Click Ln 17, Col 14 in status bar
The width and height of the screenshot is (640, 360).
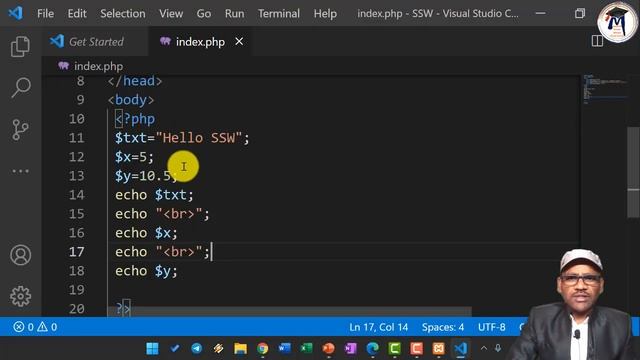click(378, 327)
